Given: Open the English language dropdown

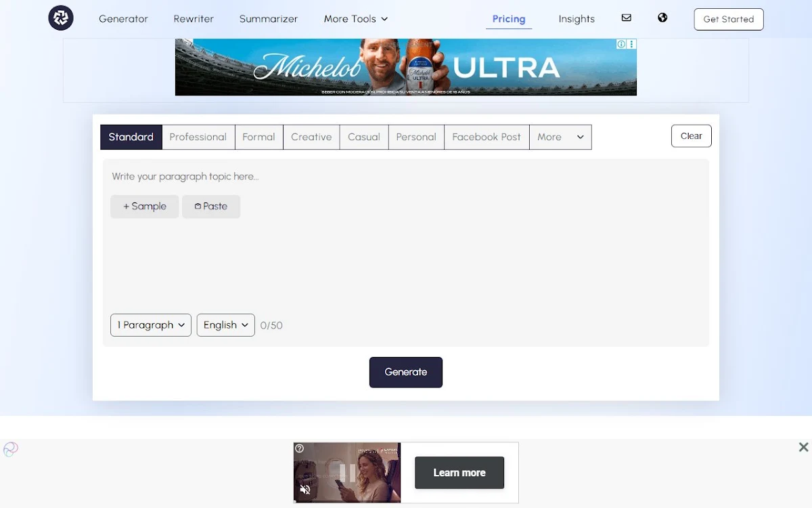Looking at the screenshot, I should 226,325.
